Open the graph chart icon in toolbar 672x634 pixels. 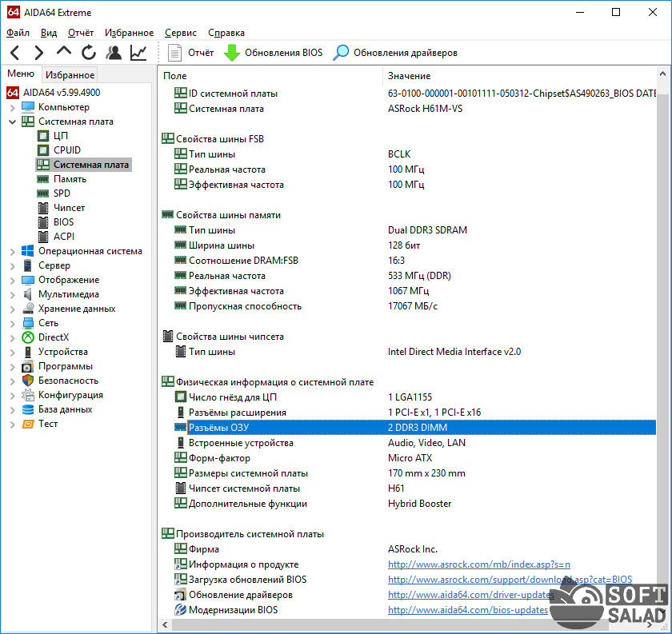click(139, 53)
